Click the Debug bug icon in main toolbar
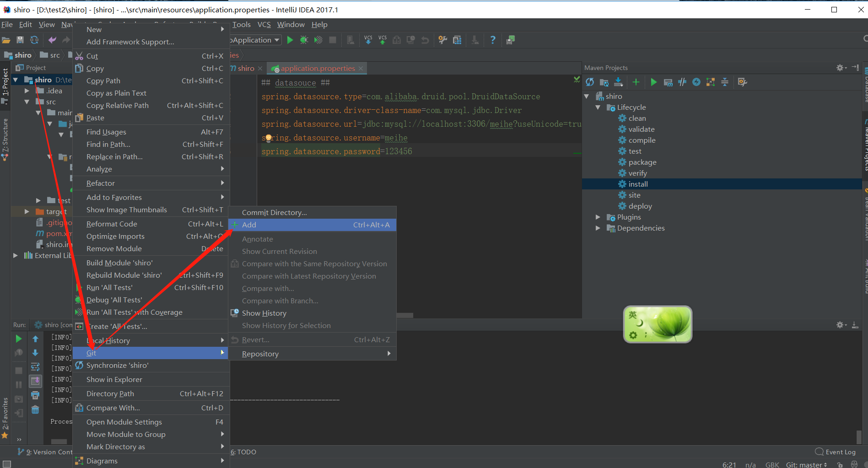The width and height of the screenshot is (868, 468). pyautogui.click(x=304, y=40)
